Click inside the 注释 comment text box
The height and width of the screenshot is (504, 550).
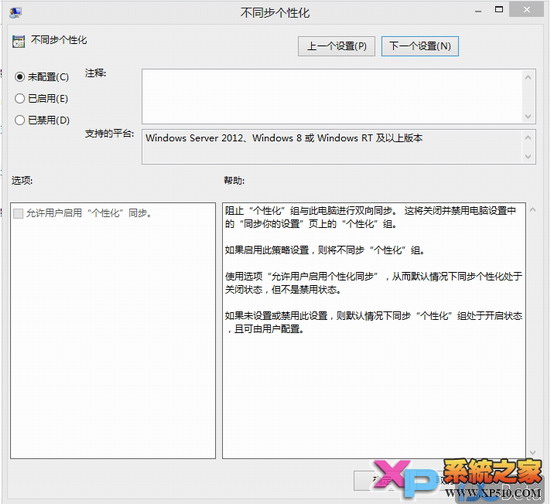pyautogui.click(x=332, y=96)
